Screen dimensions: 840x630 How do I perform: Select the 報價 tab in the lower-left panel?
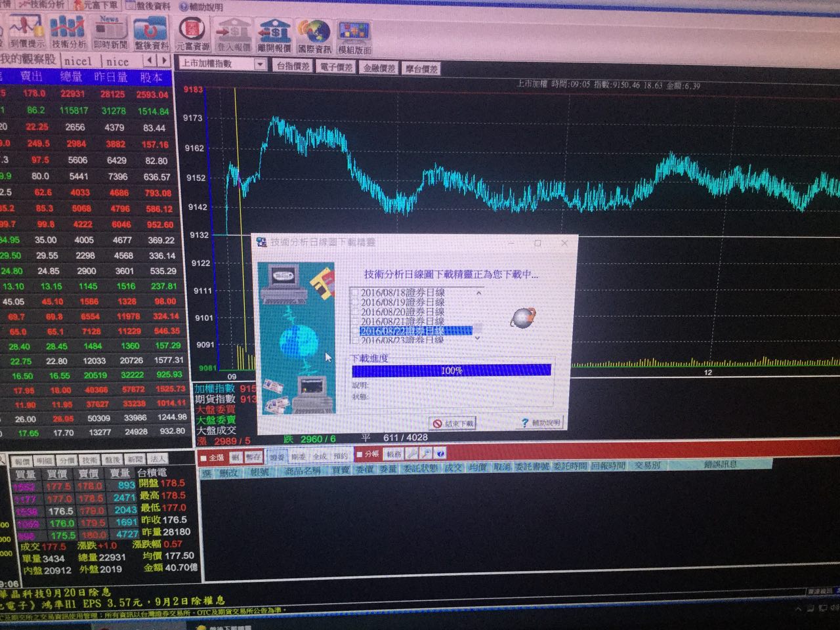pyautogui.click(x=22, y=461)
